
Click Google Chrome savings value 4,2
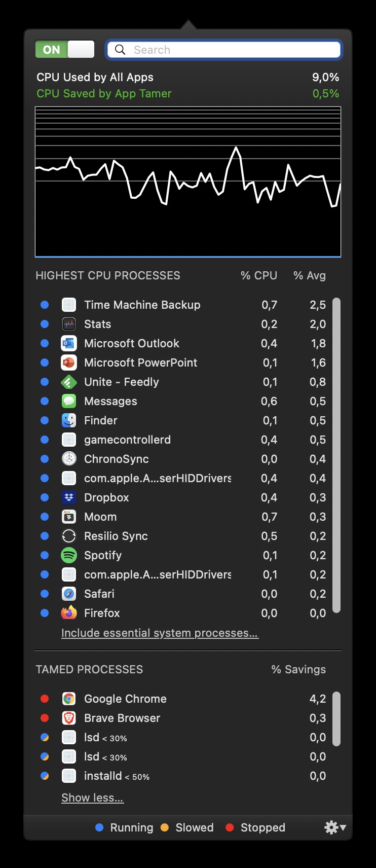coord(318,699)
